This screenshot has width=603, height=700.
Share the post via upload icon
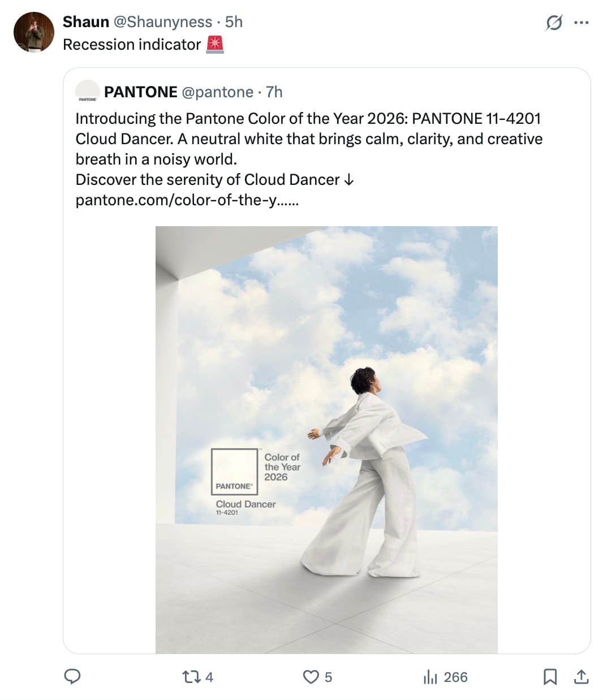582,677
